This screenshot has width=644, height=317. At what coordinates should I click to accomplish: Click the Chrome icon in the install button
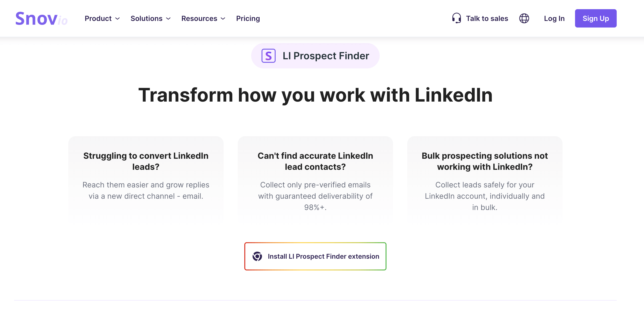[258, 256]
